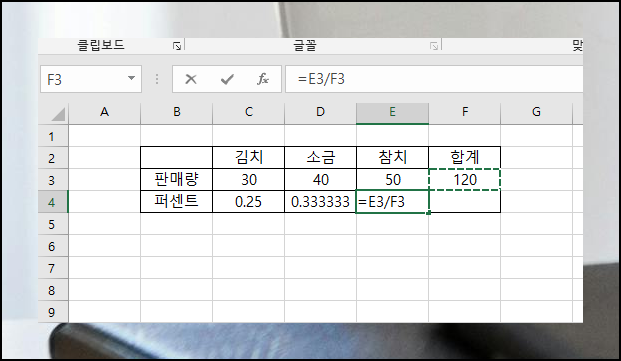
Task: Click the 클립보드 group label
Action: click(101, 45)
